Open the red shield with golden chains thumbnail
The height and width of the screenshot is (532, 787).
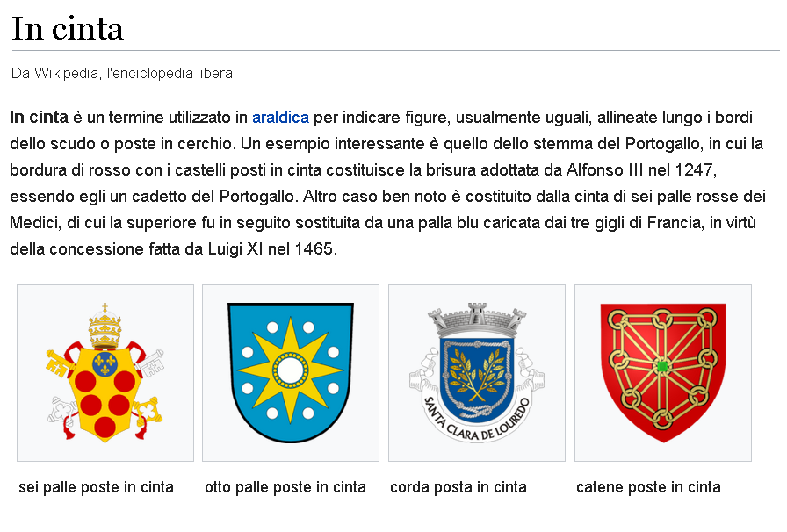coord(663,373)
